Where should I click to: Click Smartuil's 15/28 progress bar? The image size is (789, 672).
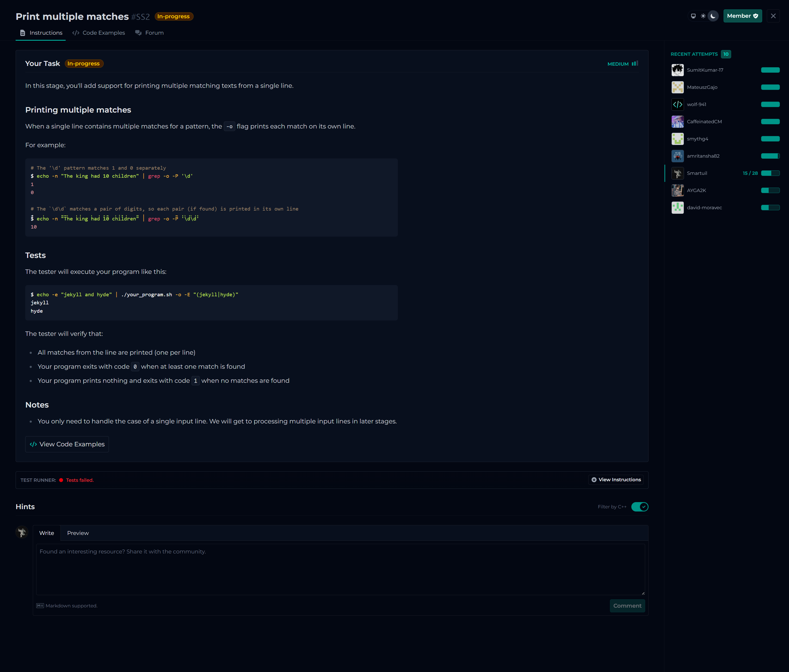[770, 173]
